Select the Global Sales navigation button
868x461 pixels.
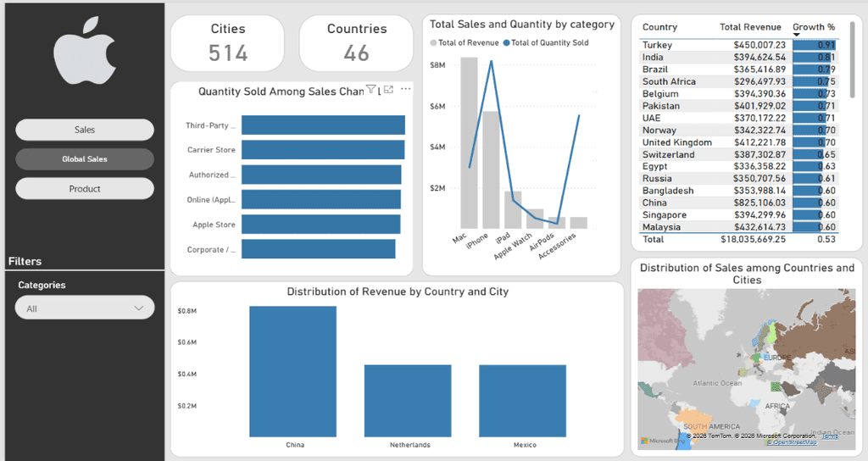[85, 158]
